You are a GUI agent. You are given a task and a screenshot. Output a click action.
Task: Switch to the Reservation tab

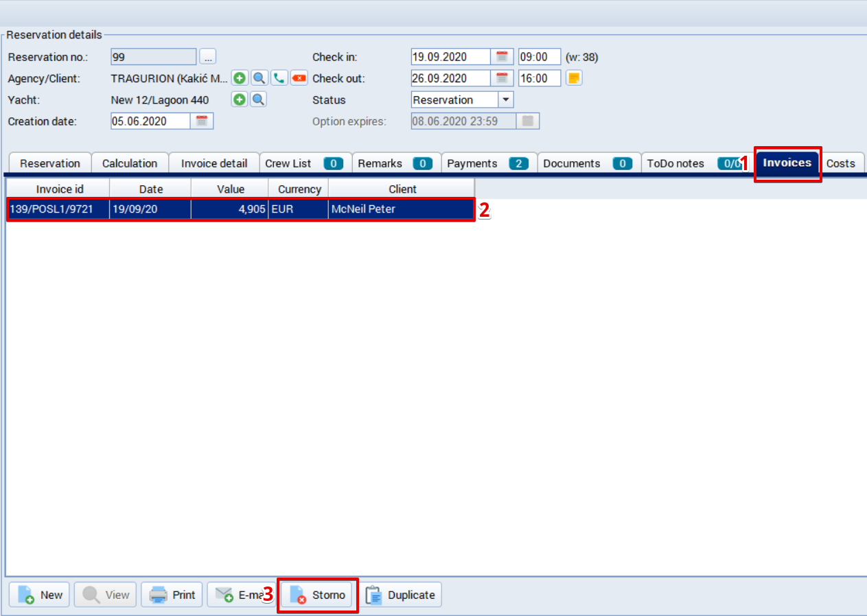pos(50,163)
